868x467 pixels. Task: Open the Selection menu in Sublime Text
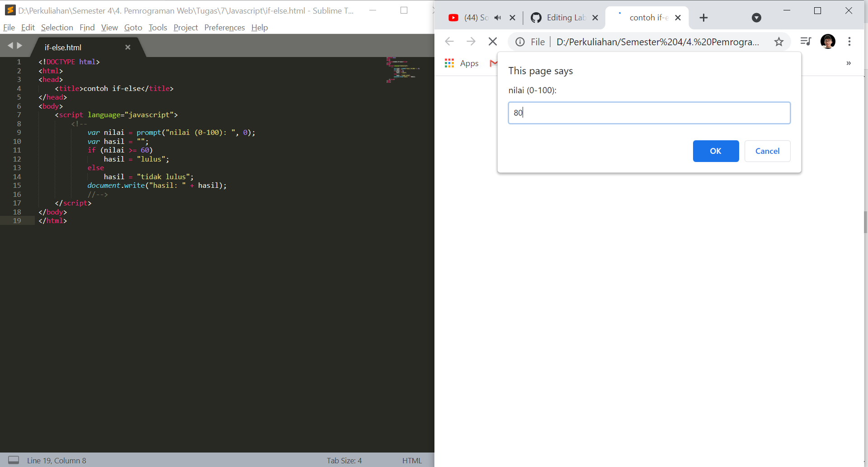click(x=57, y=28)
